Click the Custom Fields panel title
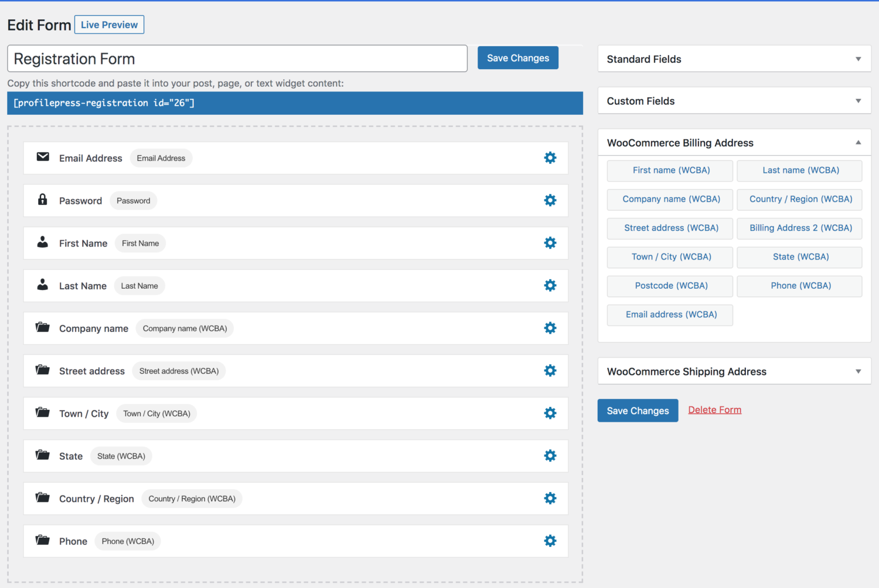Image resolution: width=879 pixels, height=588 pixels. click(640, 101)
